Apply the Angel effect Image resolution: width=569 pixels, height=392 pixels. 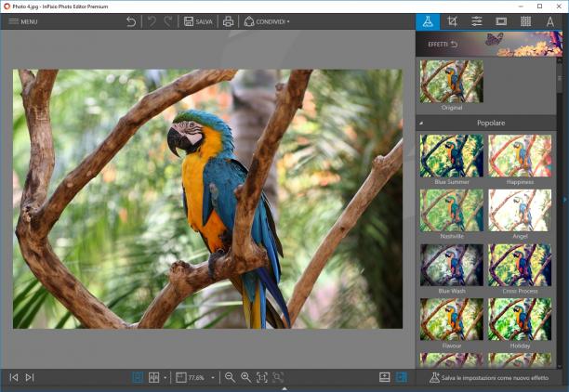[520, 210]
